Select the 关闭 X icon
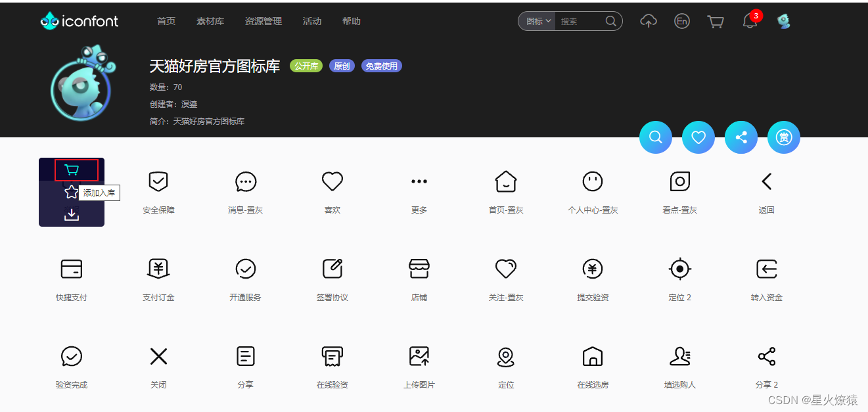This screenshot has height=412, width=868. tap(158, 356)
